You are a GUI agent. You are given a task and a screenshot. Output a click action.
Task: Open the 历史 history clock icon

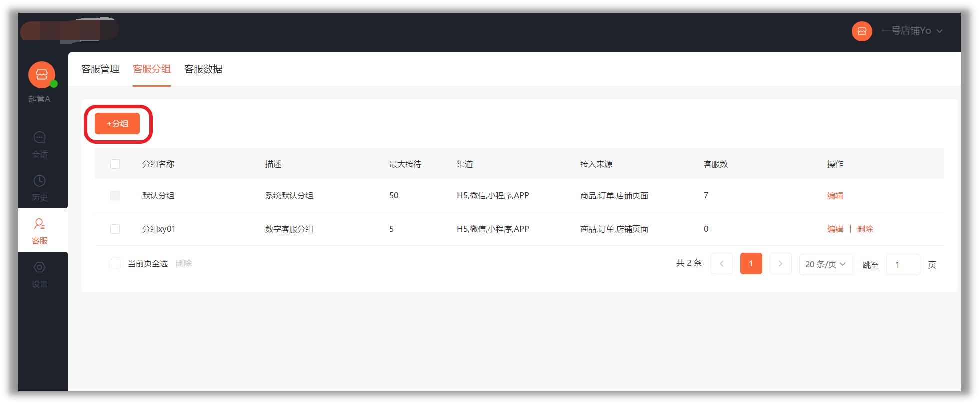click(x=40, y=181)
